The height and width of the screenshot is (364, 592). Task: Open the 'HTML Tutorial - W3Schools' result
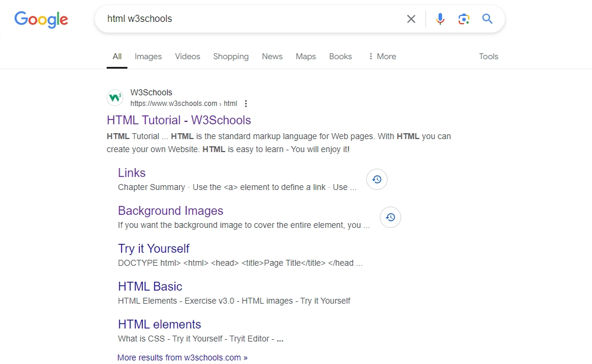(x=179, y=120)
